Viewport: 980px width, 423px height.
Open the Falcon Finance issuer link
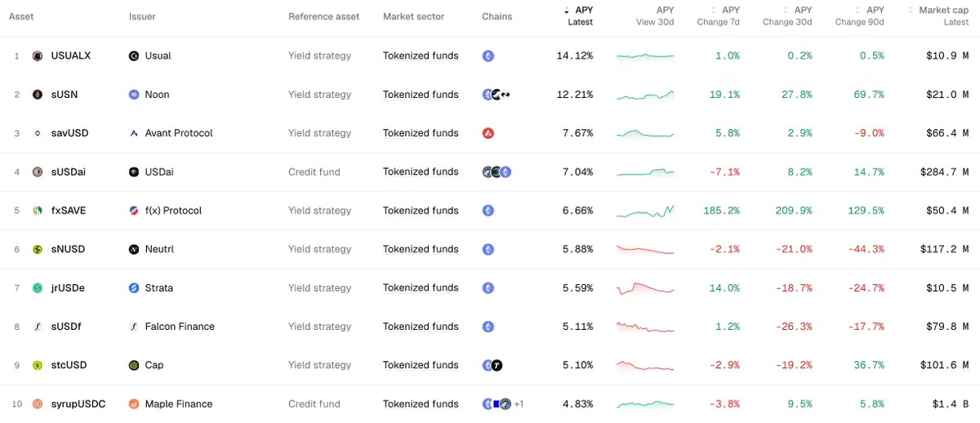(x=180, y=327)
